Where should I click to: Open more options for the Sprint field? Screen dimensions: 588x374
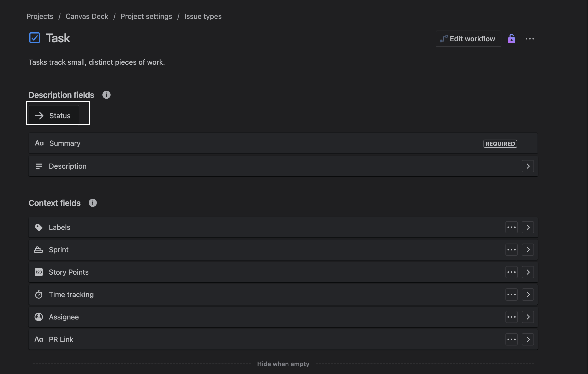(x=512, y=250)
